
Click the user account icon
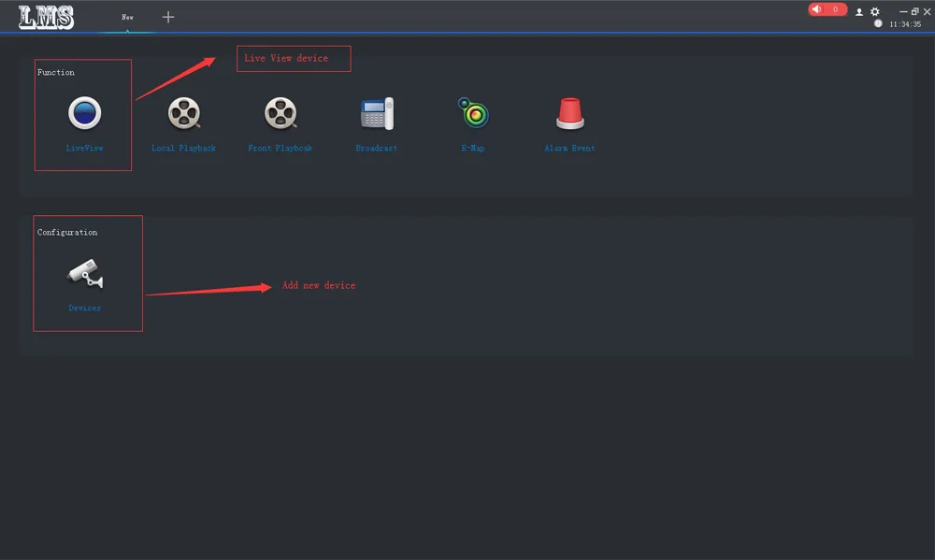(x=859, y=12)
